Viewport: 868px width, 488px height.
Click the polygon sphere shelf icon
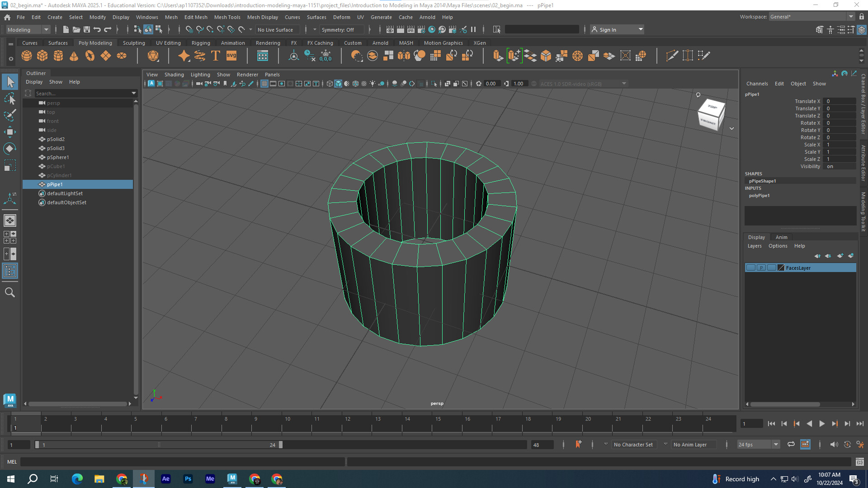tap(27, 56)
